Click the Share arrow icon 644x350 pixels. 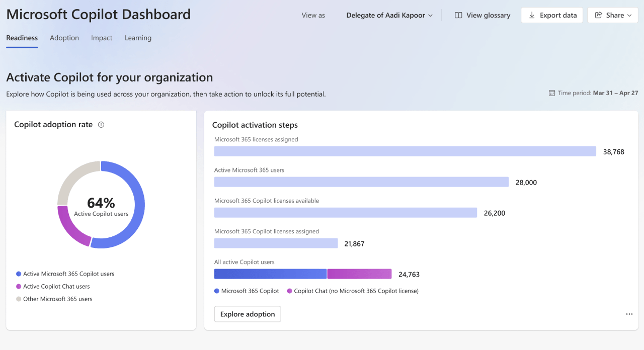click(x=599, y=15)
